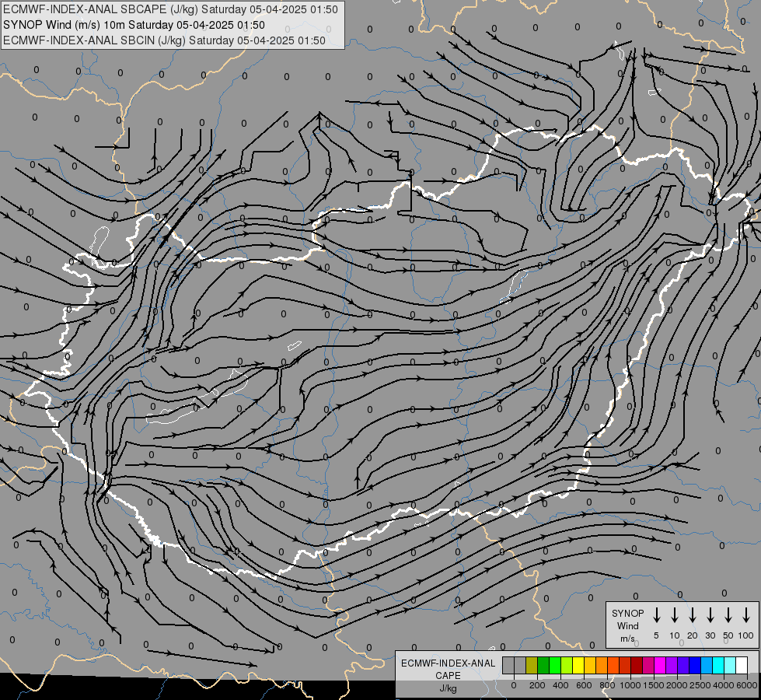Screen dimensions: 761x700
Task: Click the 5 m/s wind arrow in legend
Action: point(656,615)
